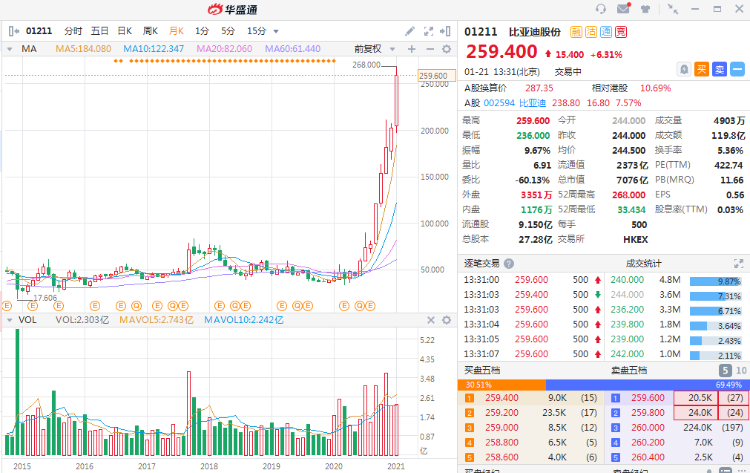The height and width of the screenshot is (473, 750).
Task: Open the customer service headset icon
Action: coord(600,9)
